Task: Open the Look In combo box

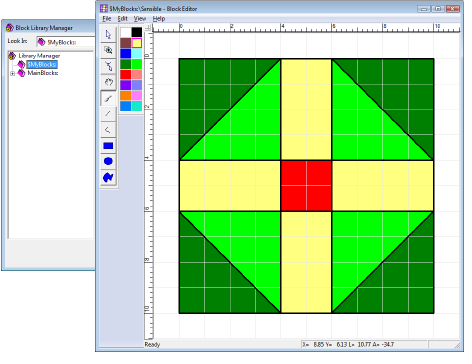Action: (x=66, y=42)
